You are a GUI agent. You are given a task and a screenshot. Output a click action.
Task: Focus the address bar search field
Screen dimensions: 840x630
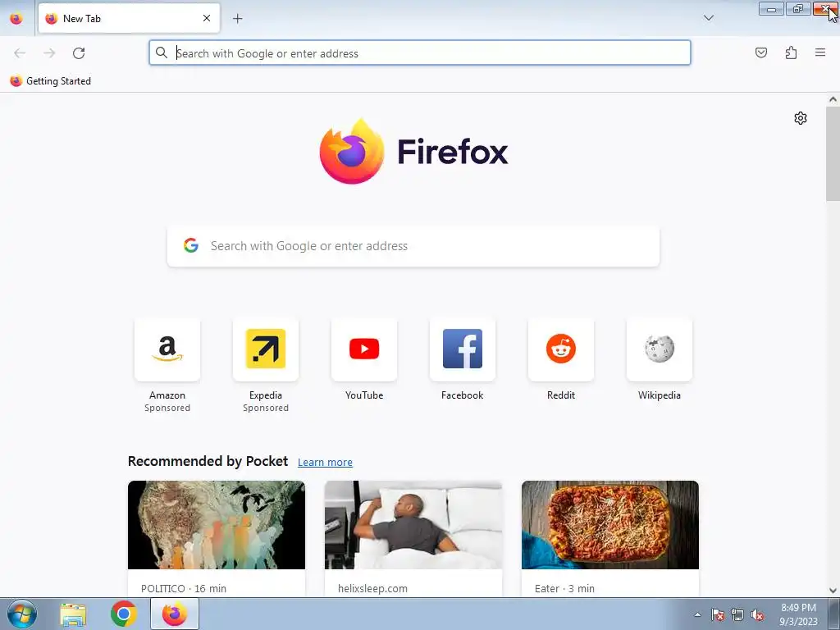[419, 52]
